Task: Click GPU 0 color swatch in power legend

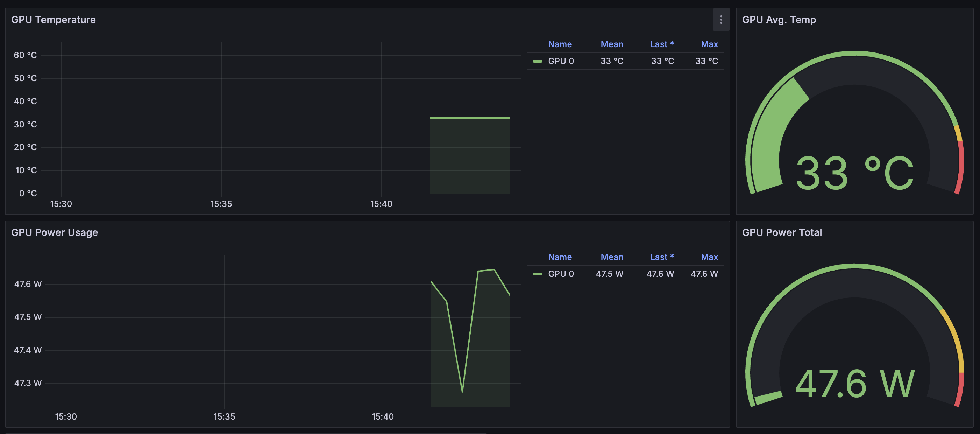Action: [x=537, y=274]
